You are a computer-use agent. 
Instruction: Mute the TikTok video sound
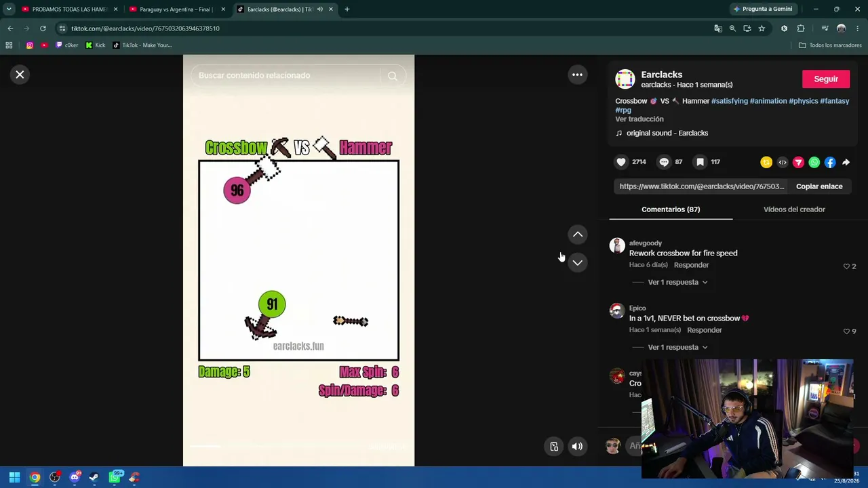point(577,446)
